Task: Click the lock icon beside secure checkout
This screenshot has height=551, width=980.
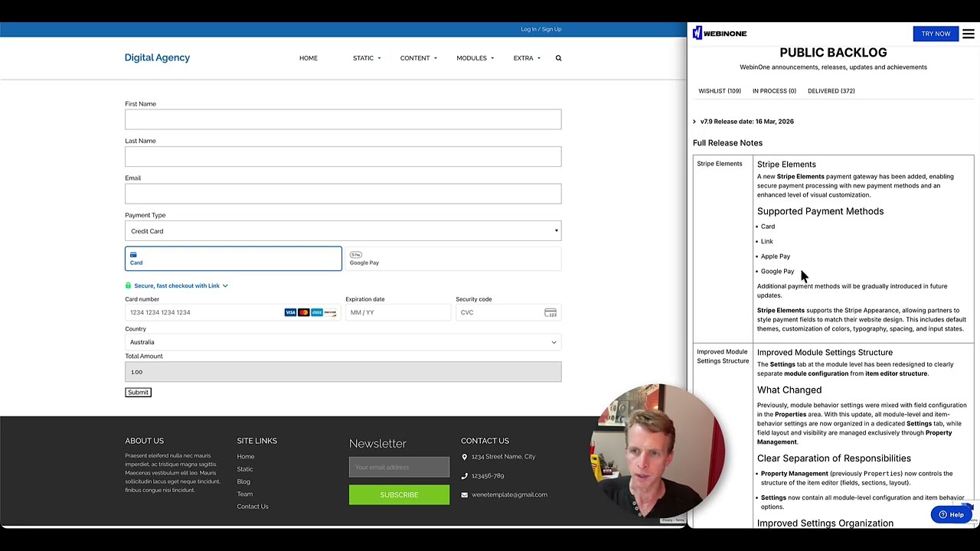Action: [x=128, y=285]
